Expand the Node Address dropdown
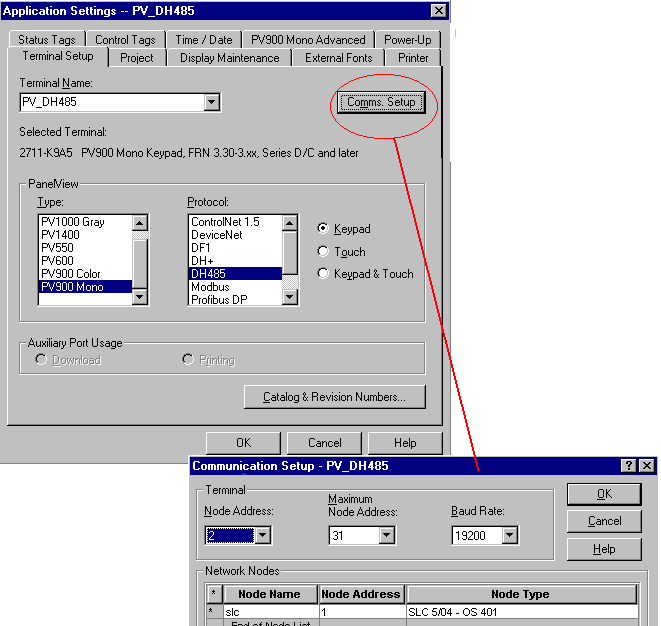Viewport: 661px width, 626px height. click(262, 536)
